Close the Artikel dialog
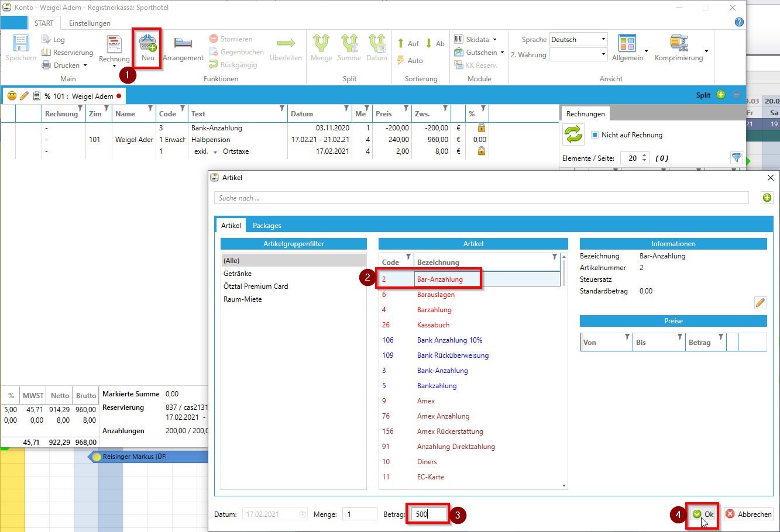780x532 pixels. [x=770, y=178]
